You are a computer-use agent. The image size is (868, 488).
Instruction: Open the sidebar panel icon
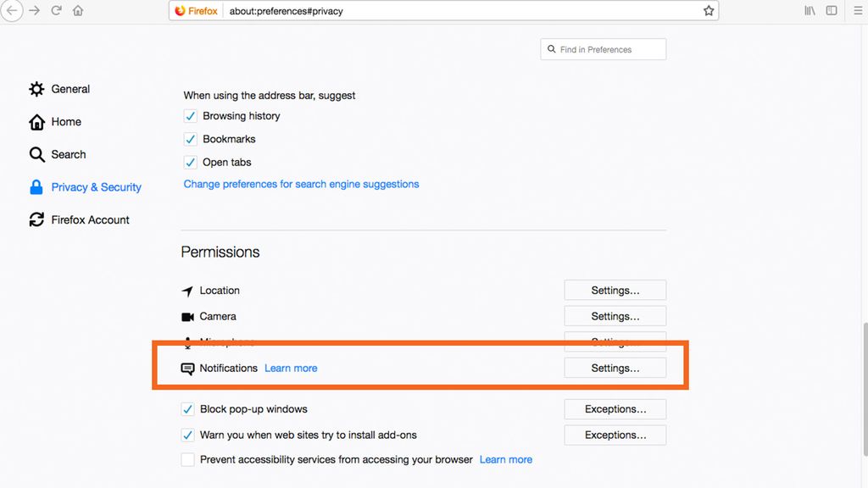coord(832,10)
